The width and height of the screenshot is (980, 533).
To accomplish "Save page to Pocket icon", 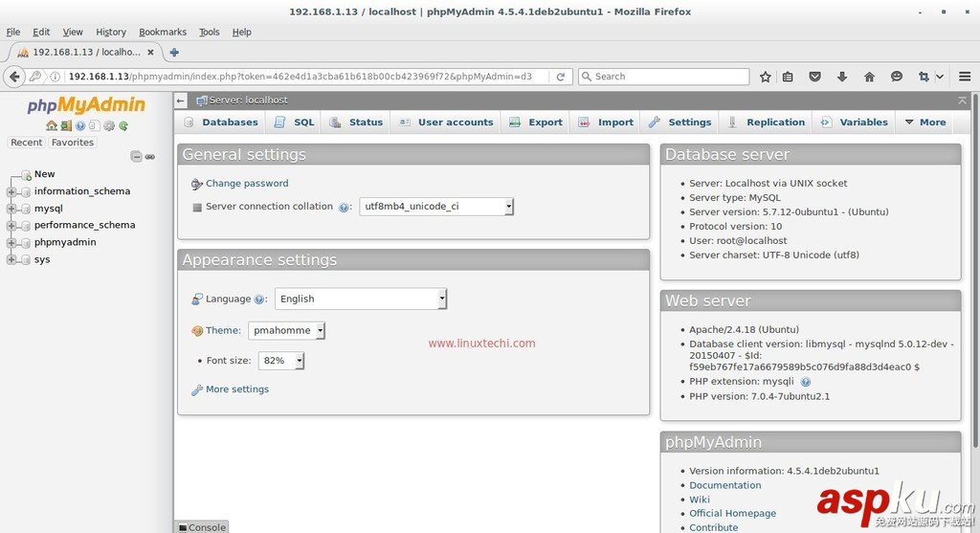I will point(814,77).
